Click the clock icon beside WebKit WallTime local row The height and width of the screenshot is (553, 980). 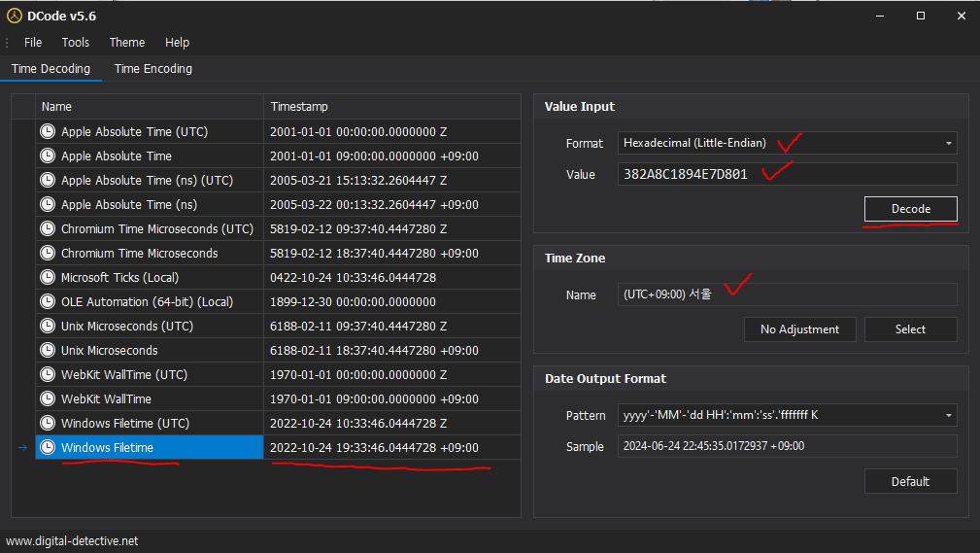pos(48,399)
